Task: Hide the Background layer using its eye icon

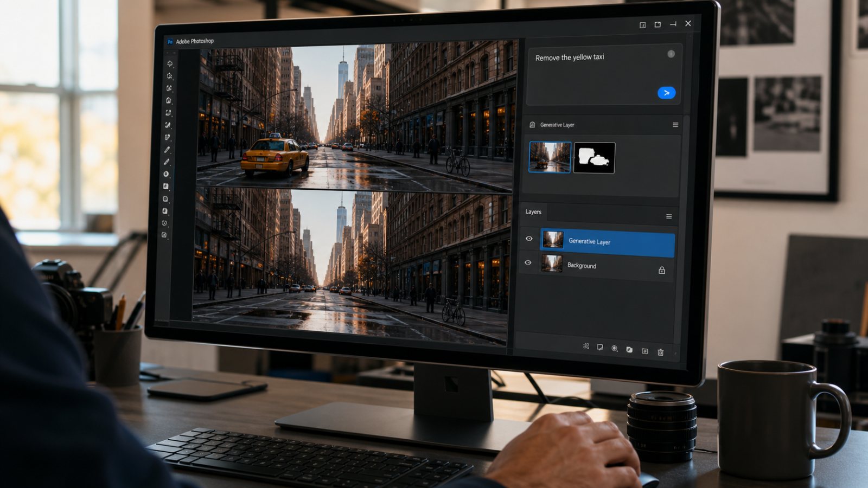Action: 528,262
